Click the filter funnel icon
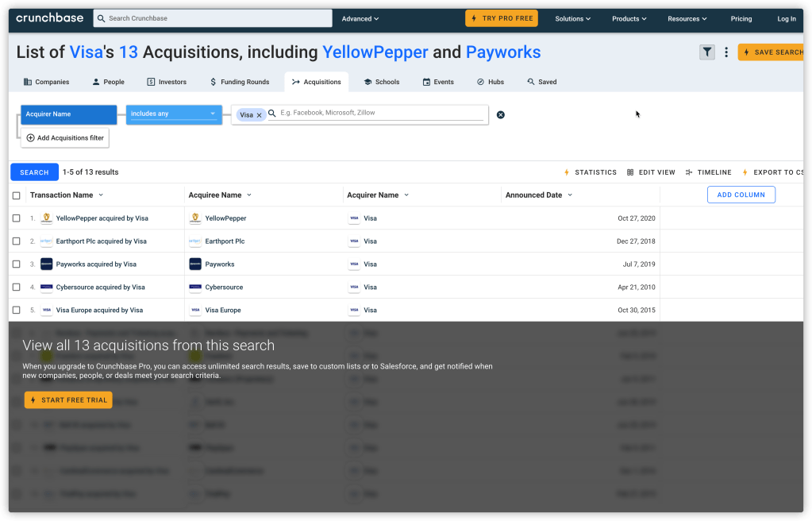This screenshot has width=812, height=521. [706, 52]
